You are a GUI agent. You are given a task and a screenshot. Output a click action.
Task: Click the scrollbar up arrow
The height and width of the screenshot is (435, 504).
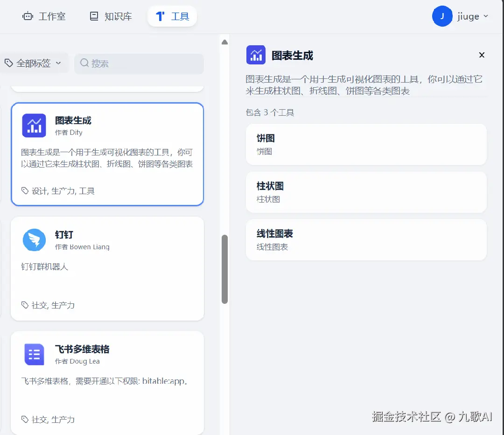[224, 42]
